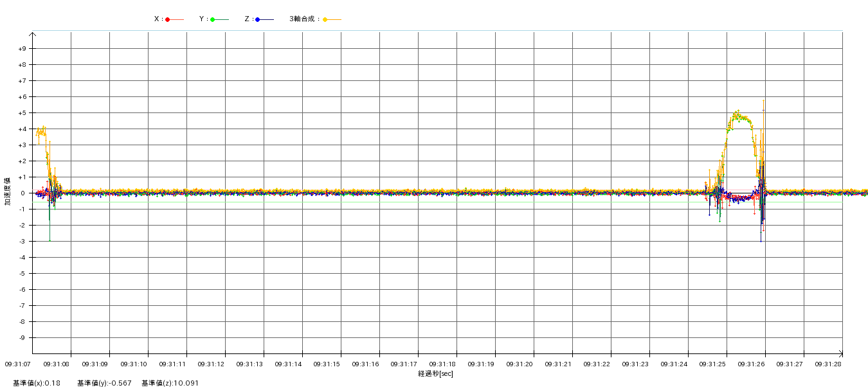868x392 pixels.
Task: Click the 09:31:17 time axis label
Action: 404,364
